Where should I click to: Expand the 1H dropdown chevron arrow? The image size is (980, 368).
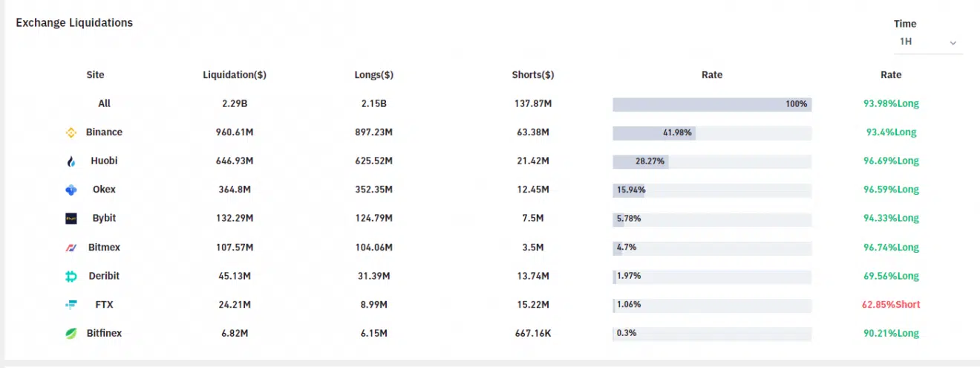(x=953, y=43)
